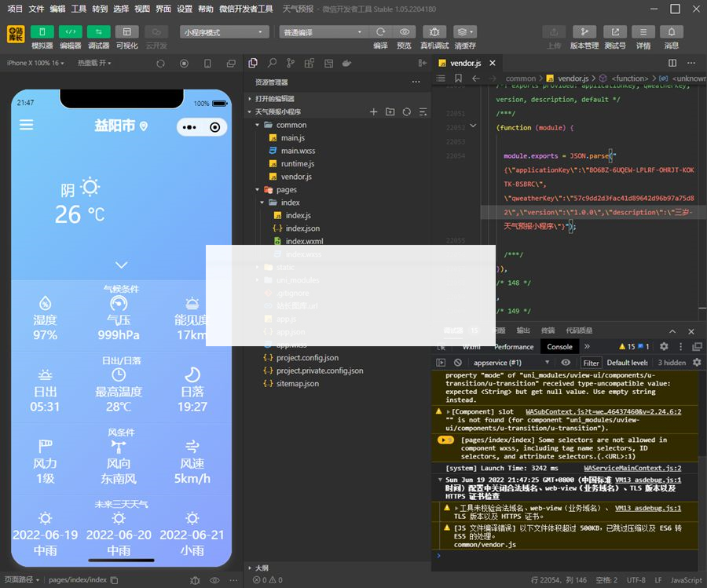The width and height of the screenshot is (707, 588).
Task: Click the 编译 compile refresh icon
Action: [x=380, y=32]
